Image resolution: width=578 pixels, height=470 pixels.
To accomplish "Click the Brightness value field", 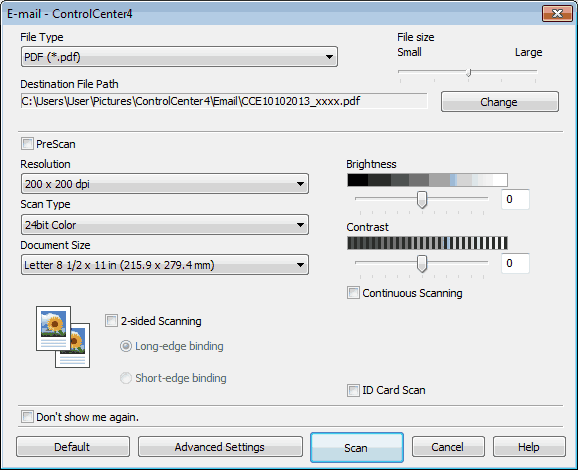I will [x=515, y=199].
